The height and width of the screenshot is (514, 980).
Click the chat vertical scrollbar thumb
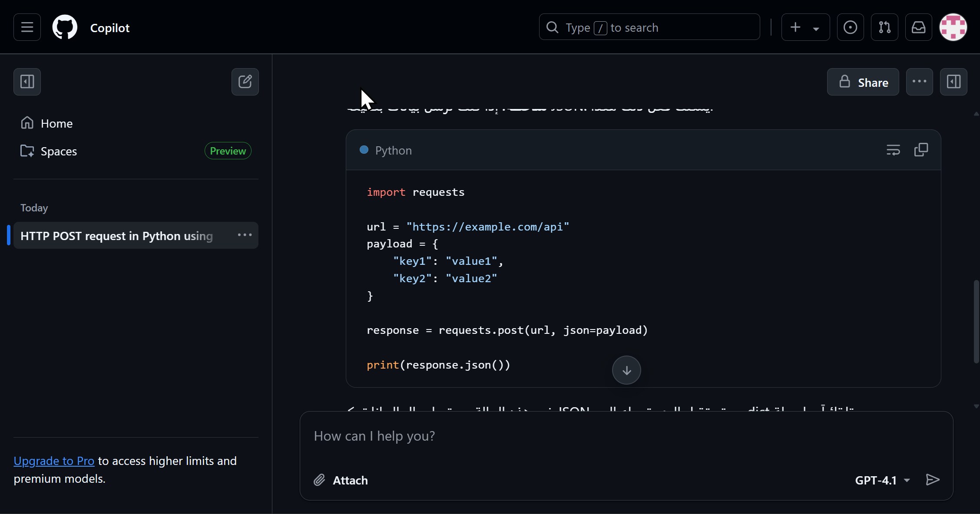[x=976, y=321]
